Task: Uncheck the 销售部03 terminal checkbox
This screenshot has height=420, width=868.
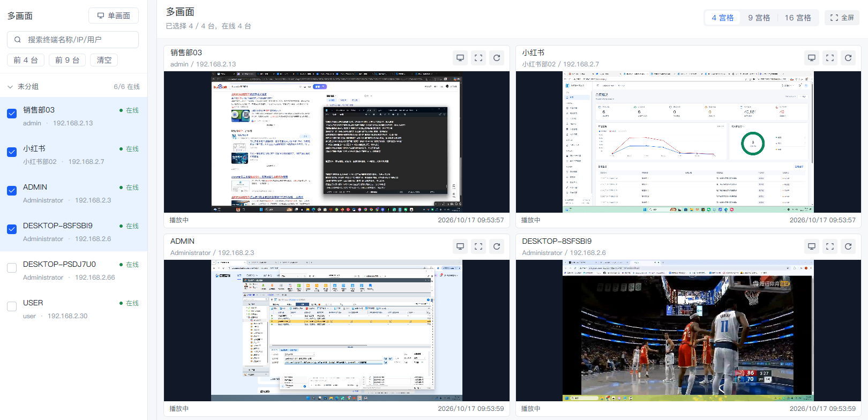Action: (x=12, y=114)
